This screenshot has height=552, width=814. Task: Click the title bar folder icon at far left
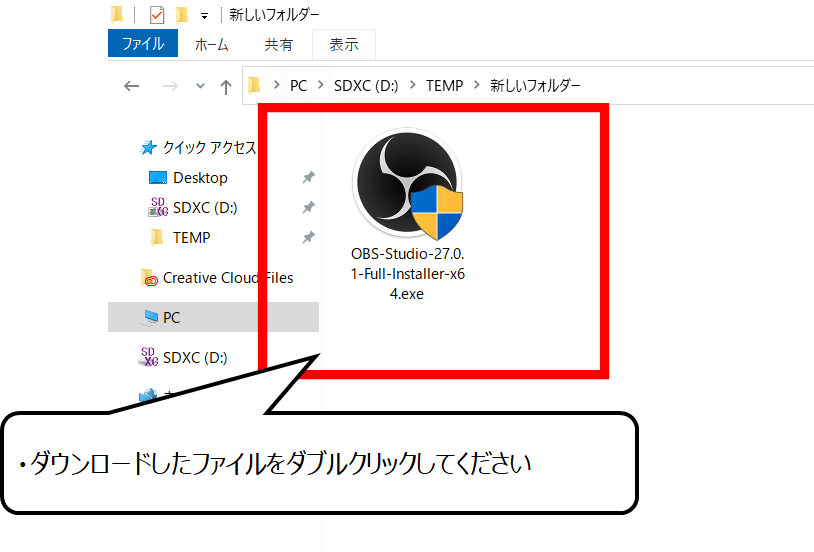[x=117, y=15]
